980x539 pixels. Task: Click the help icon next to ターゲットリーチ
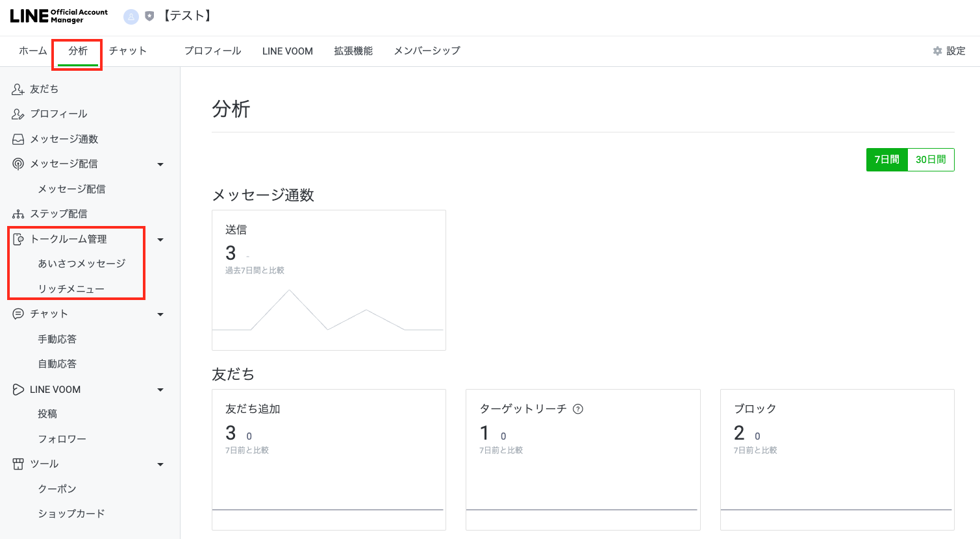(x=578, y=409)
